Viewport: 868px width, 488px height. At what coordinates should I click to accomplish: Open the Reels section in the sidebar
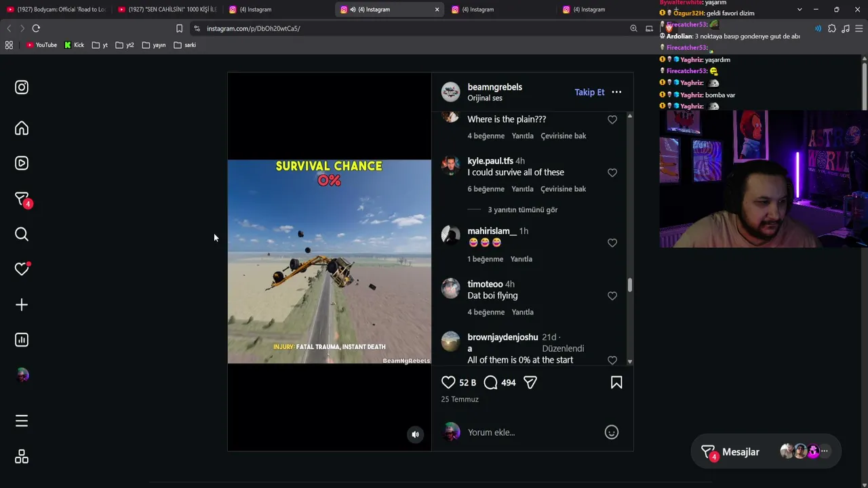coord(22,163)
